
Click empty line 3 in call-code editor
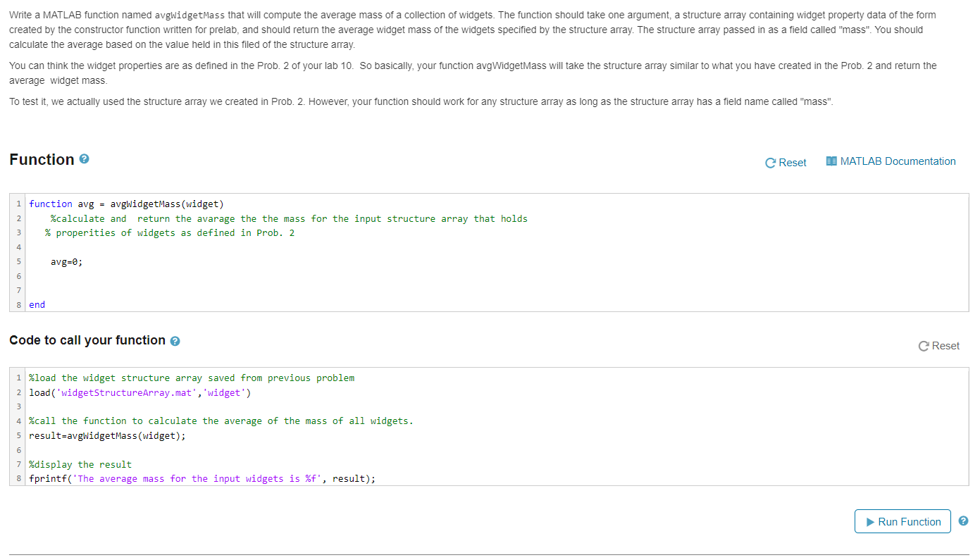(x=497, y=406)
